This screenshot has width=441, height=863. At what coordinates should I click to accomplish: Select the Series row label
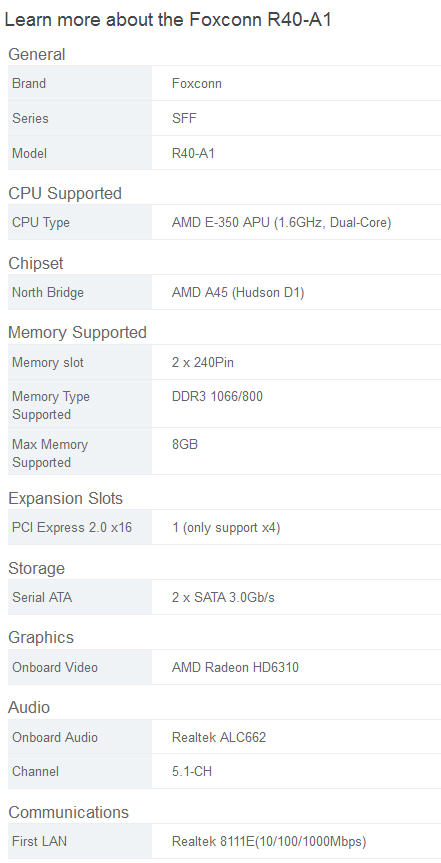tap(30, 118)
